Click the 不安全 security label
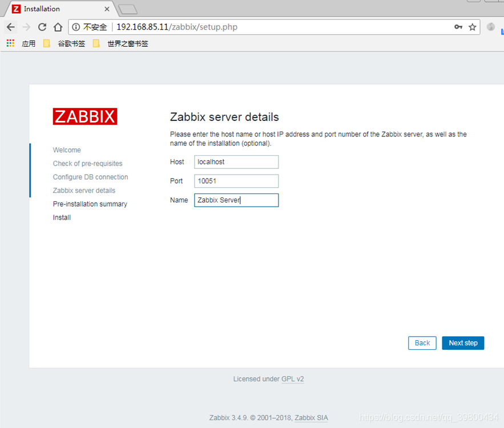The height and width of the screenshot is (428, 504). click(x=95, y=27)
